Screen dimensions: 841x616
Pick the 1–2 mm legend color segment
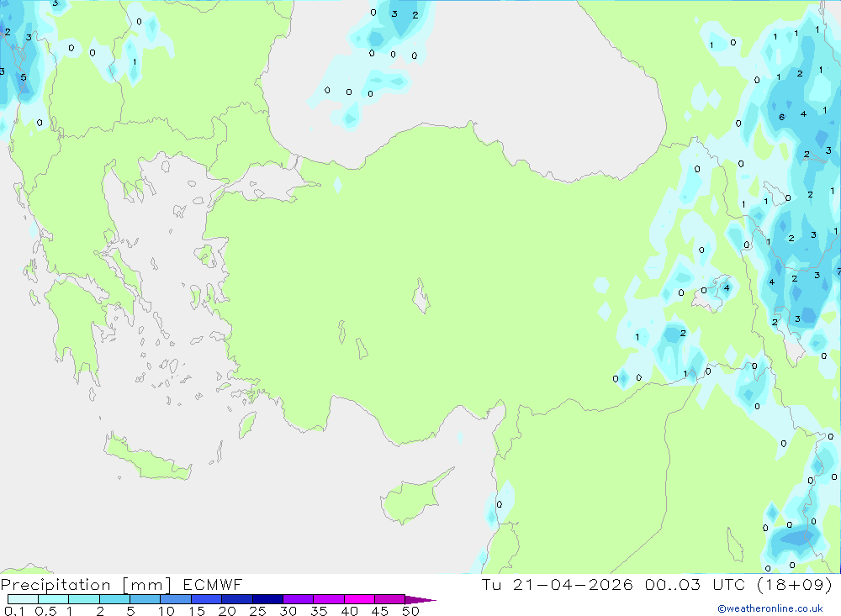pos(83,599)
